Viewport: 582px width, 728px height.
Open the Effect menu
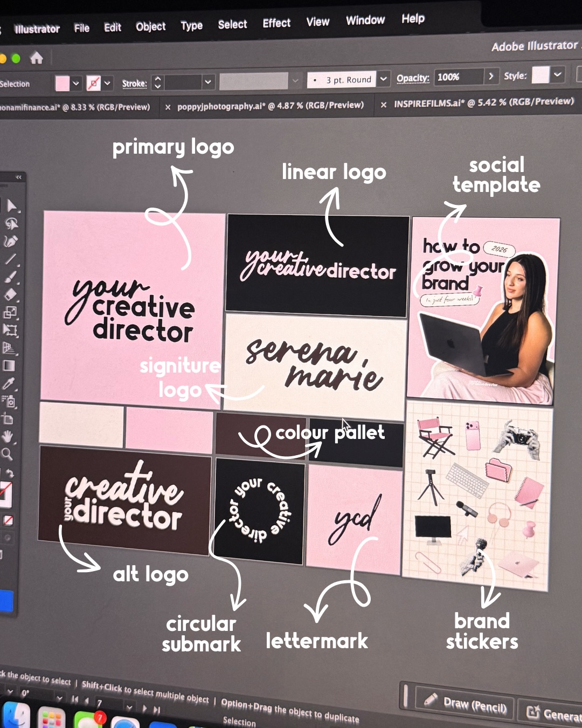coord(276,23)
